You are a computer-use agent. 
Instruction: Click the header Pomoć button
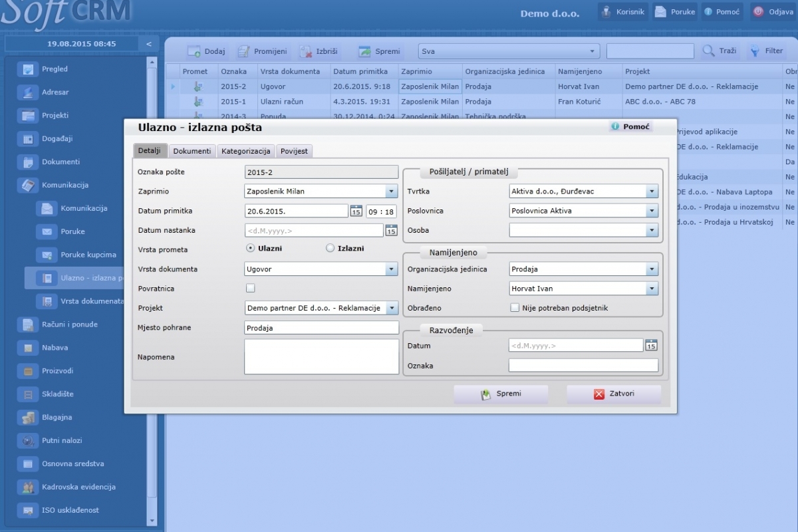722,12
